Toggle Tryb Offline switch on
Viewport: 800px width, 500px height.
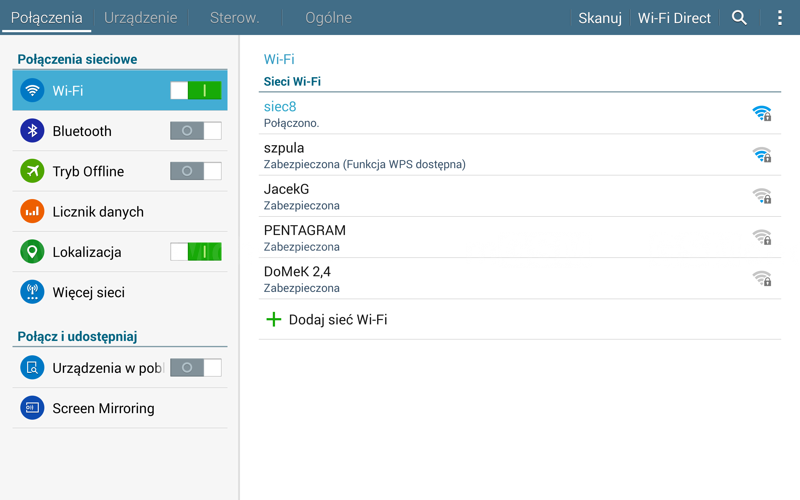pyautogui.click(x=195, y=171)
